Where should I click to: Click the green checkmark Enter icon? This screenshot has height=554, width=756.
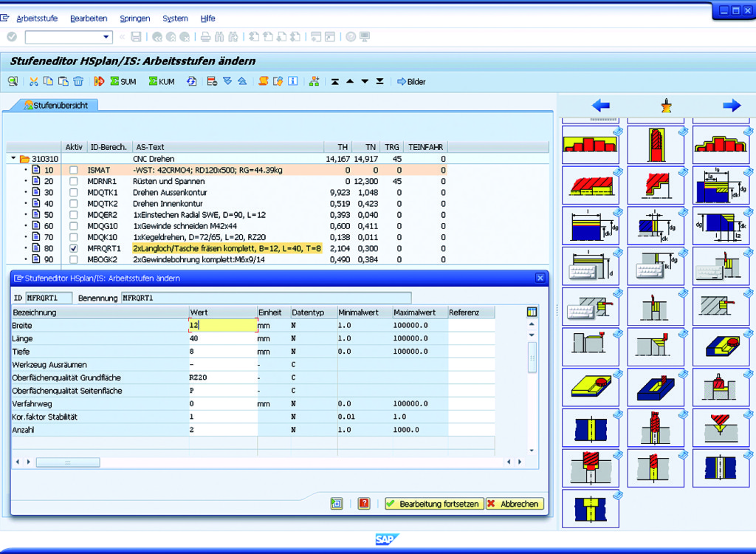[12, 37]
